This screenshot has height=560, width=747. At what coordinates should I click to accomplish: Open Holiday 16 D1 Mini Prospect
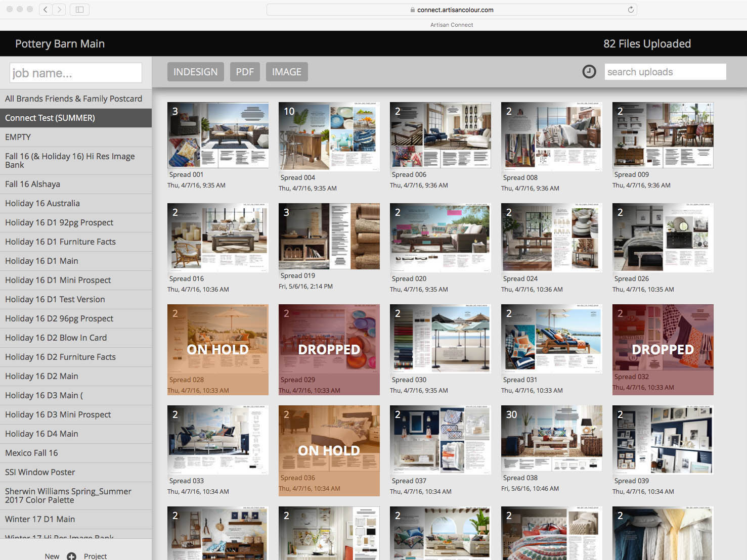[x=76, y=280]
